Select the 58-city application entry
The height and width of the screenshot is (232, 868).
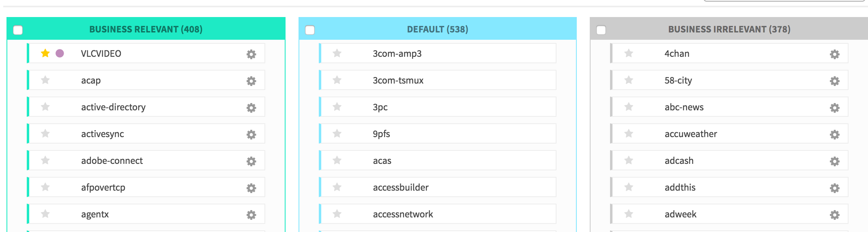point(678,80)
